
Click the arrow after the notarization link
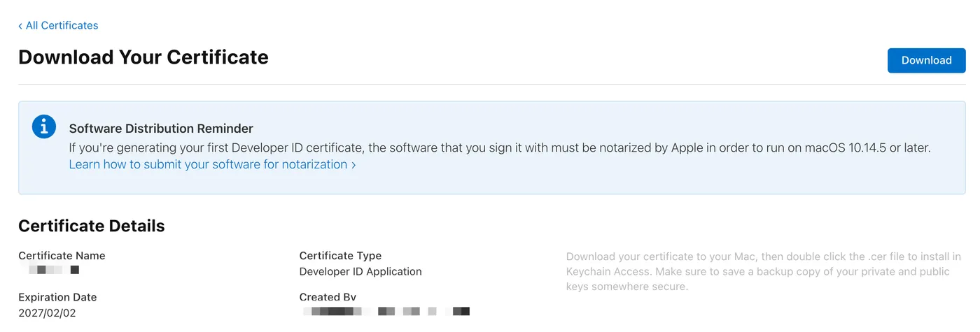click(x=353, y=165)
